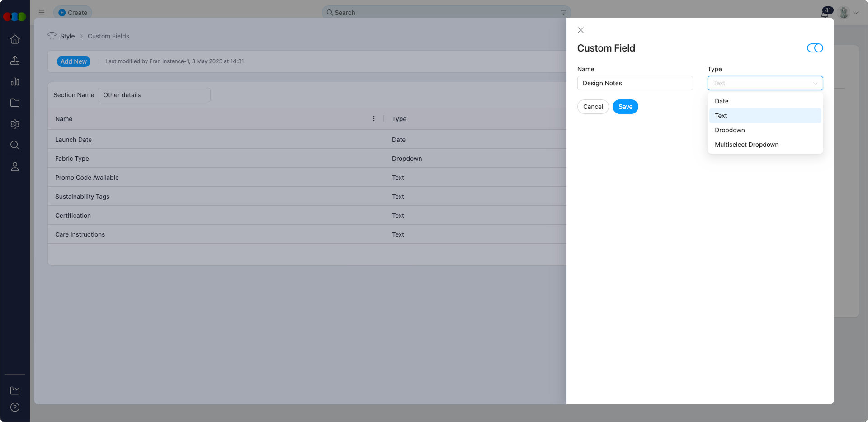Choose Multiselect Dropdown from the Type options

click(x=746, y=145)
